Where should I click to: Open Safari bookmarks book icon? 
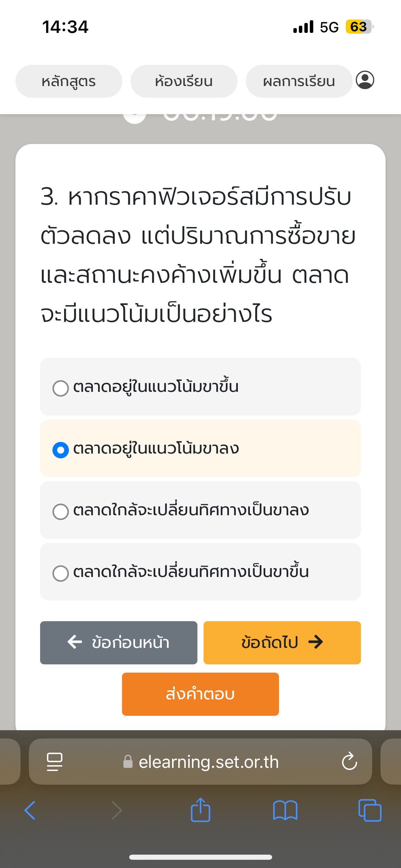click(285, 810)
